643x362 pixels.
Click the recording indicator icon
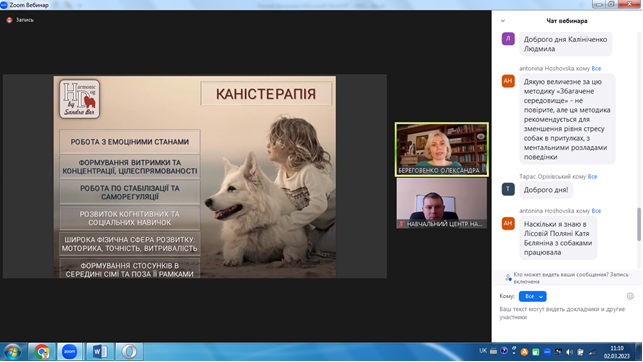pos(9,20)
